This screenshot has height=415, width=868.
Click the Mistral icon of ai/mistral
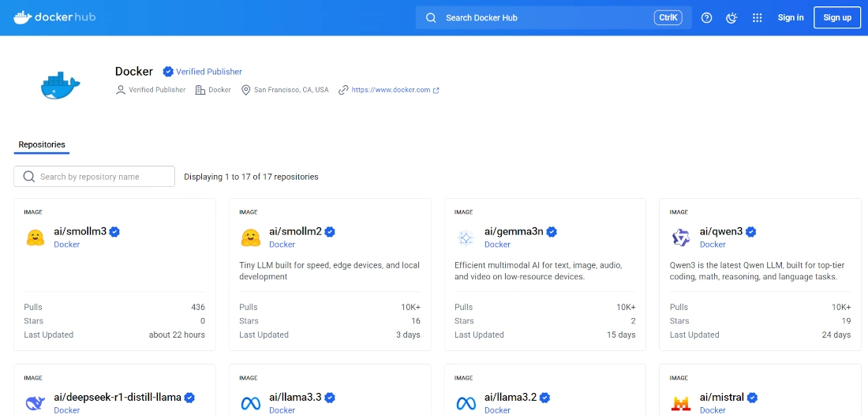click(x=681, y=403)
